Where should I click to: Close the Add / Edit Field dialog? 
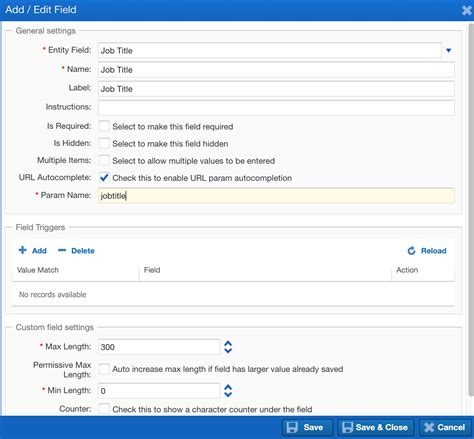467,10
